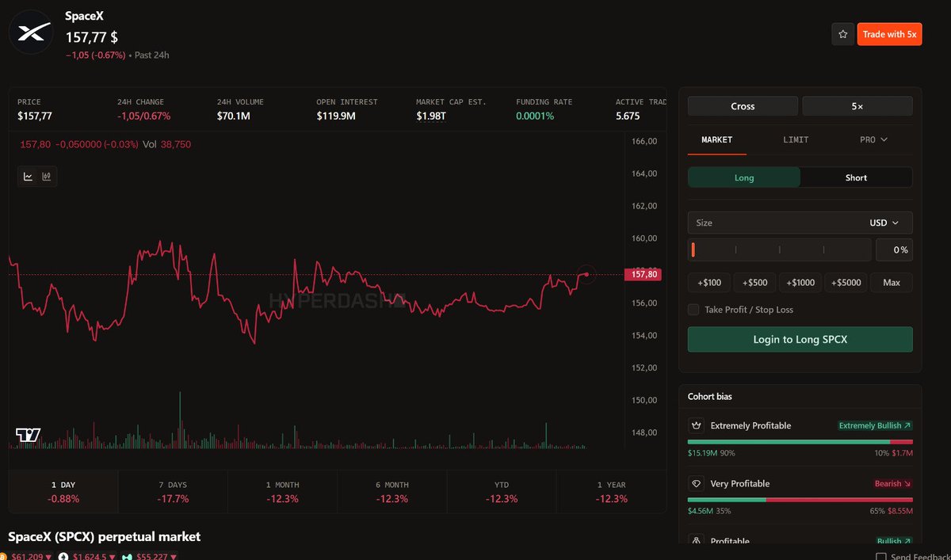Switch to Short position
Screen dimensions: 951x560
tap(856, 177)
